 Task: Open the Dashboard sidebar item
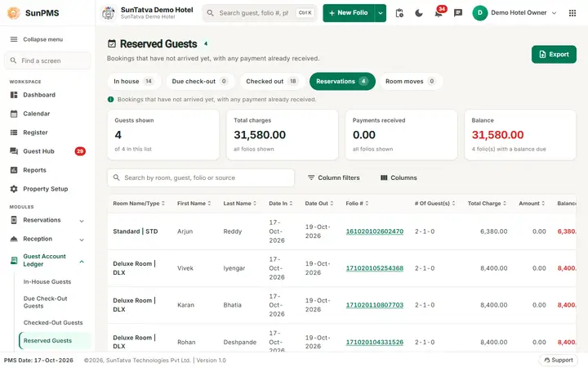[x=47, y=95]
